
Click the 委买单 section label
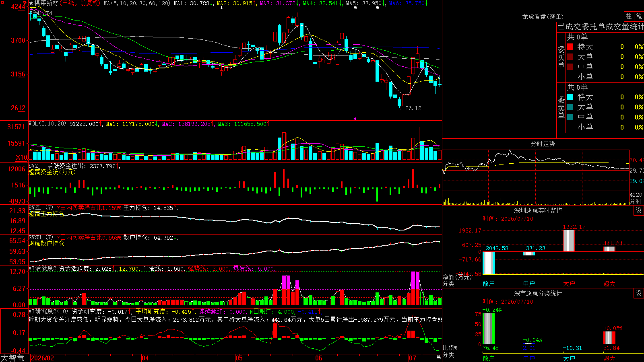coord(561,57)
